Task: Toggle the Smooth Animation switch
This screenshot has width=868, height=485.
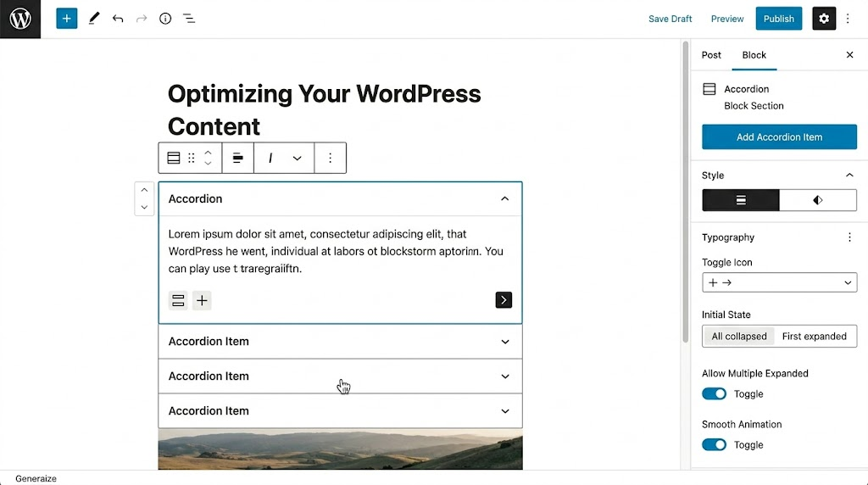Action: pyautogui.click(x=714, y=444)
